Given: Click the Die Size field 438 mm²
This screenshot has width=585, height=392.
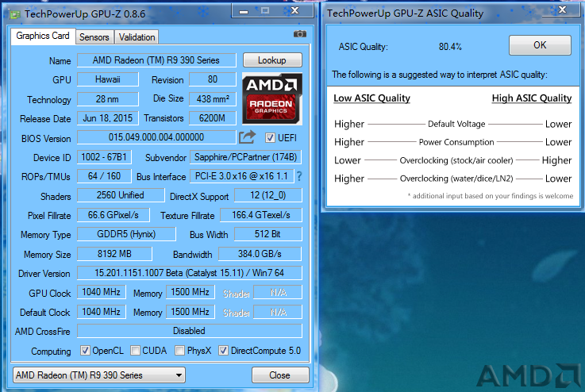Looking at the screenshot, I should pos(212,99).
